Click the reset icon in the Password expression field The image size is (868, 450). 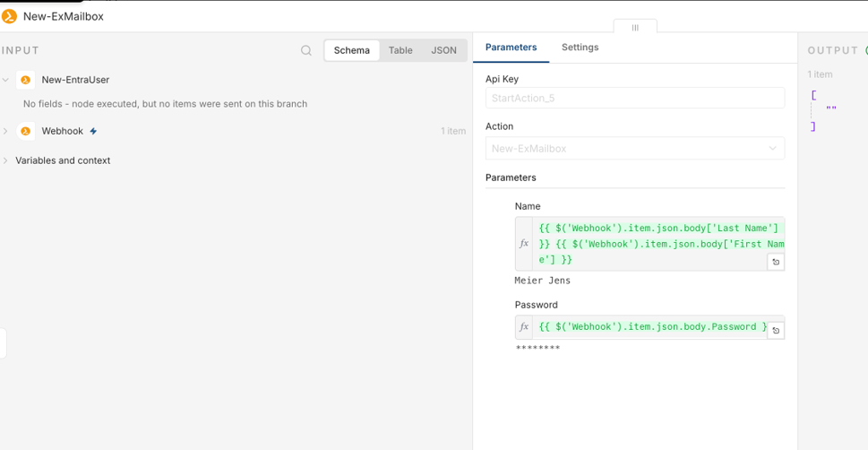click(776, 330)
